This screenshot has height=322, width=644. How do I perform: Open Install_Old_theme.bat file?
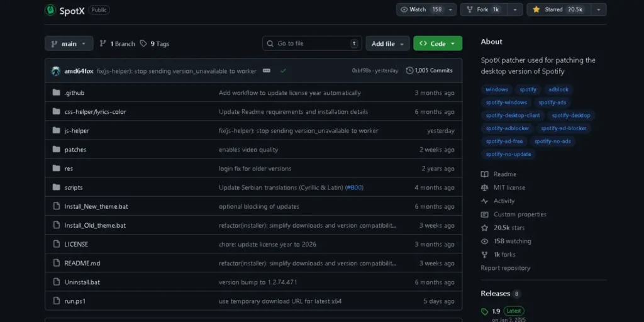click(x=96, y=225)
